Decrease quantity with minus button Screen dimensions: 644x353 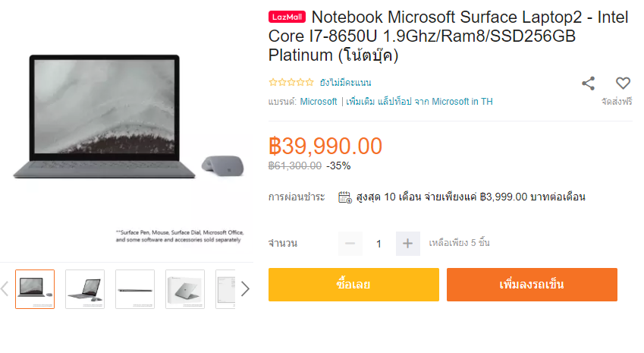[350, 244]
